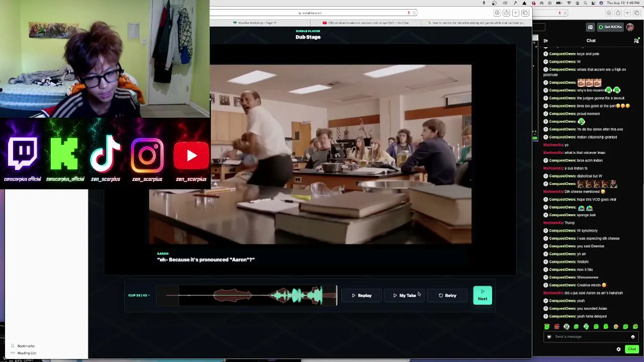This screenshot has height=362, width=644.
Task: Click the Instagram logo in overlay
Action: 147,155
